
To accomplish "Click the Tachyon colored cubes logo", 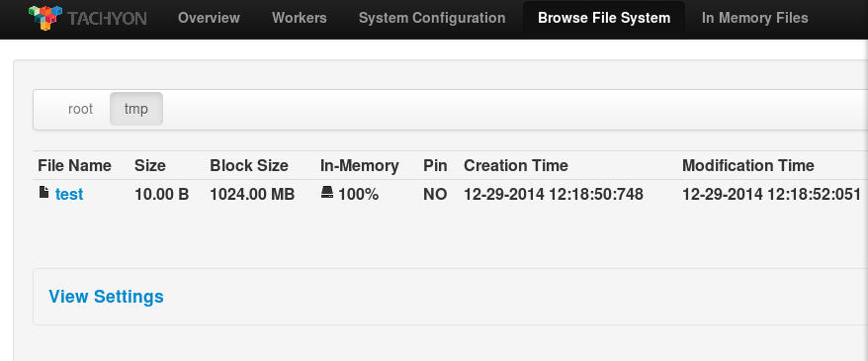I will point(44,17).
